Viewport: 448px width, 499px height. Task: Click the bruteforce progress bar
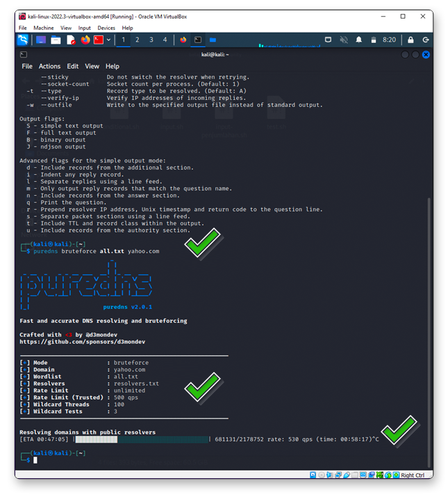pos(142,439)
